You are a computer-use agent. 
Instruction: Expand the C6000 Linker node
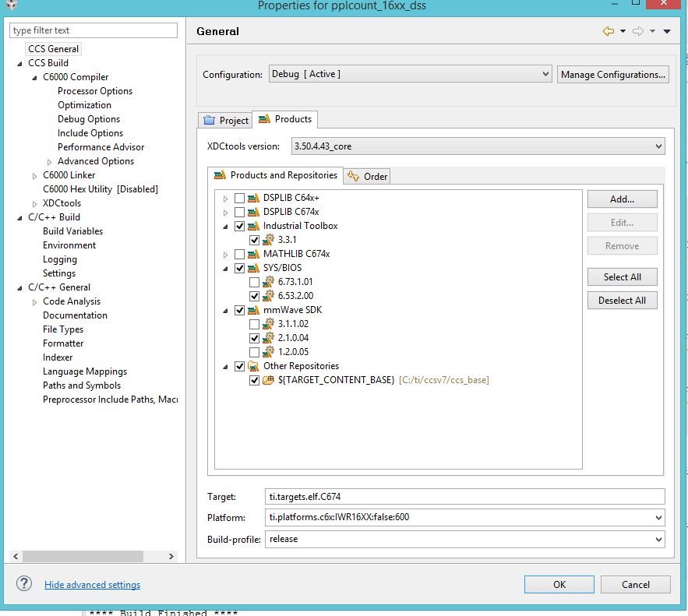click(34, 176)
